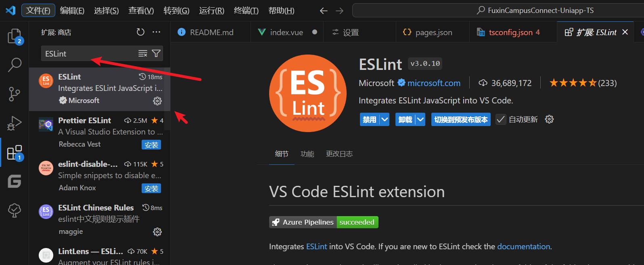Switch to the index.vue tab
The image size is (644, 265).
pyautogui.click(x=287, y=32)
